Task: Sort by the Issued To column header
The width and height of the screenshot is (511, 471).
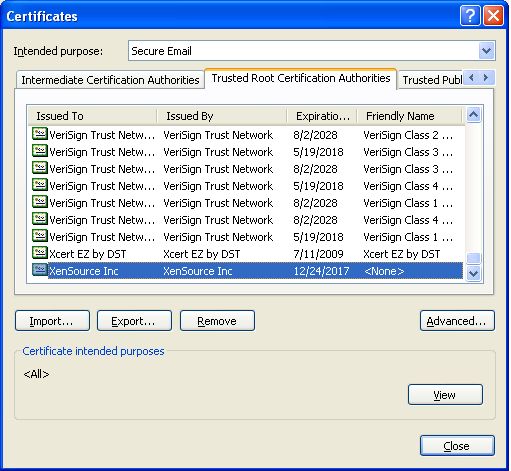Action: pos(92,116)
